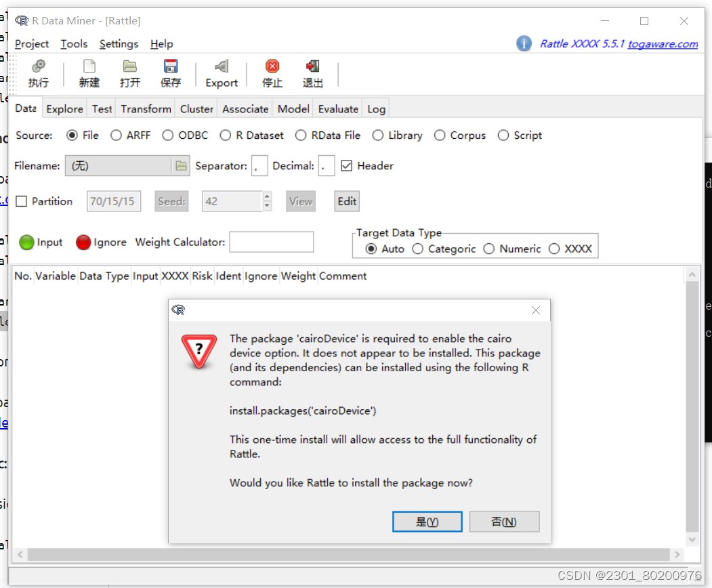This screenshot has height=588, width=712.
Task: Click the Execute (执行) gear icon
Action: [38, 66]
